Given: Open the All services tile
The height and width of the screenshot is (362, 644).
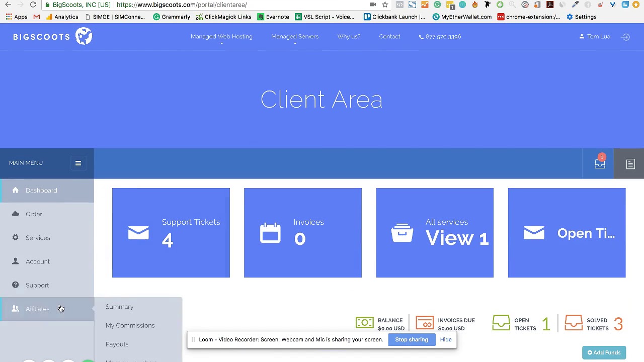Looking at the screenshot, I should point(435,233).
